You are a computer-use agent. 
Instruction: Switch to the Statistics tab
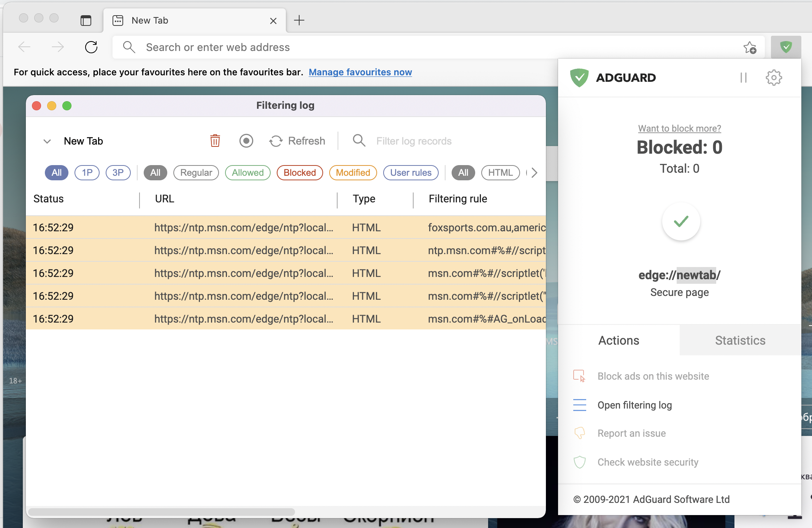tap(740, 340)
